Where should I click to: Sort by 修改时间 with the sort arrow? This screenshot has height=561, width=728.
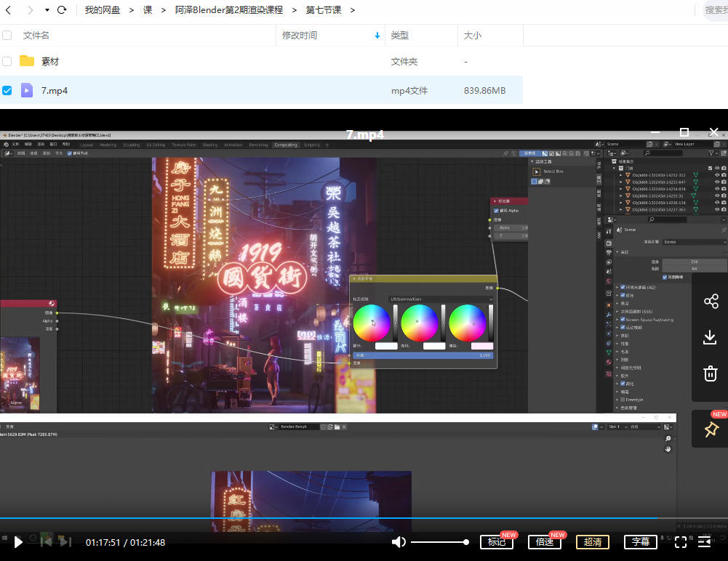377,36
